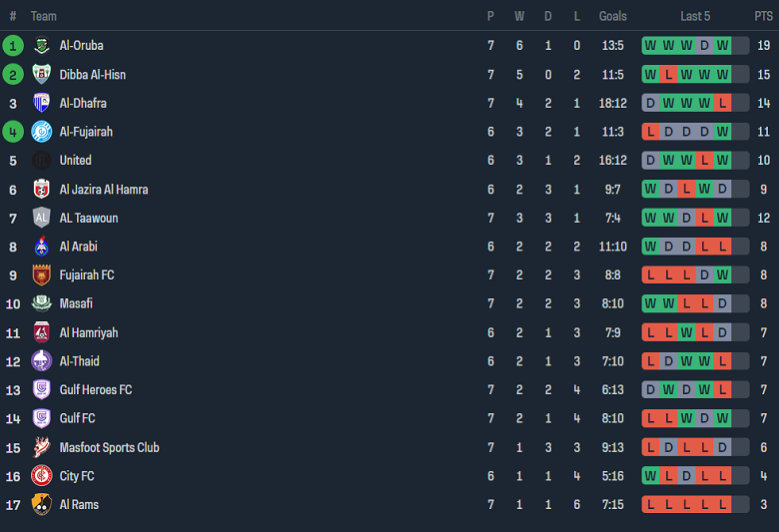Click the Dibba Al-Hisn club crest
Viewport: 779px width, 532px height.
41,75
